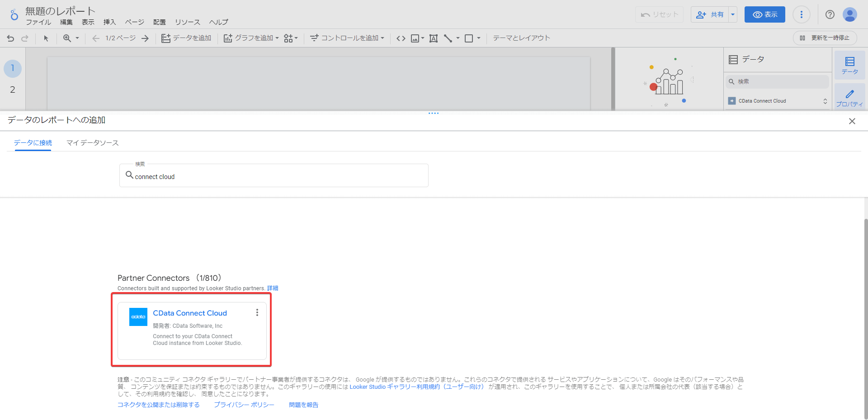Open the 挿入 menu
868x420 pixels.
[x=110, y=22]
